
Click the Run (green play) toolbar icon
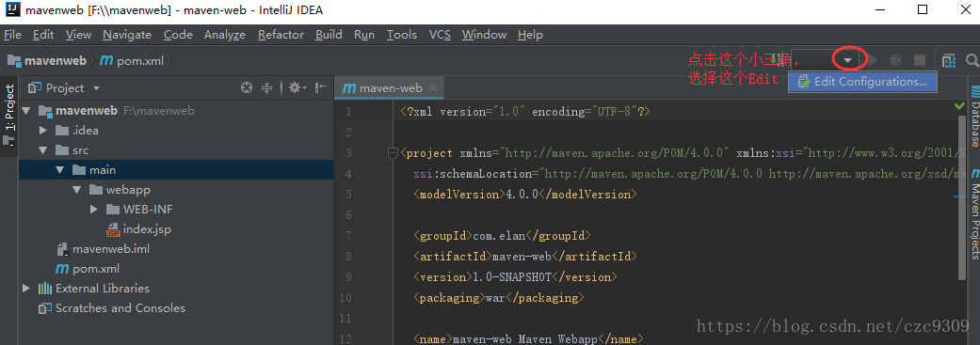click(x=873, y=60)
